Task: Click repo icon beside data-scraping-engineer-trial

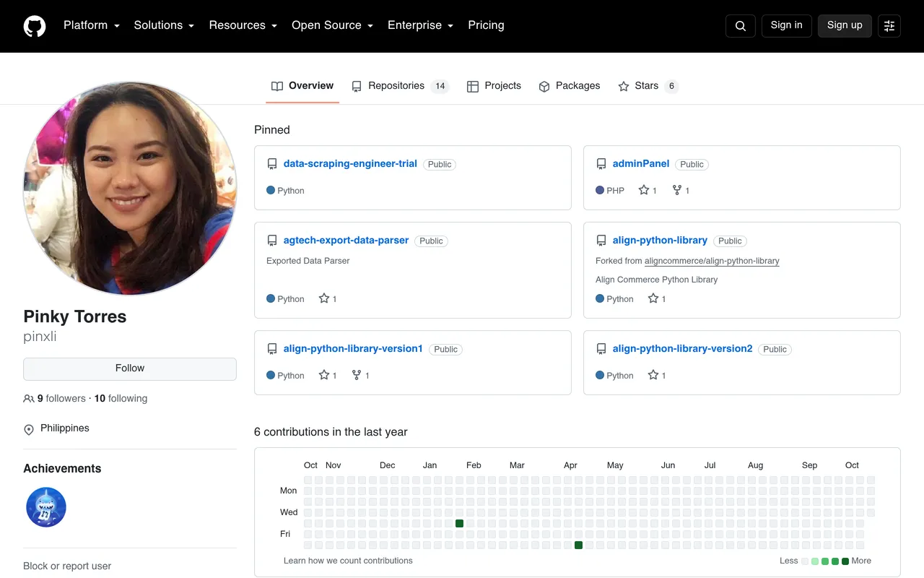Action: (272, 164)
